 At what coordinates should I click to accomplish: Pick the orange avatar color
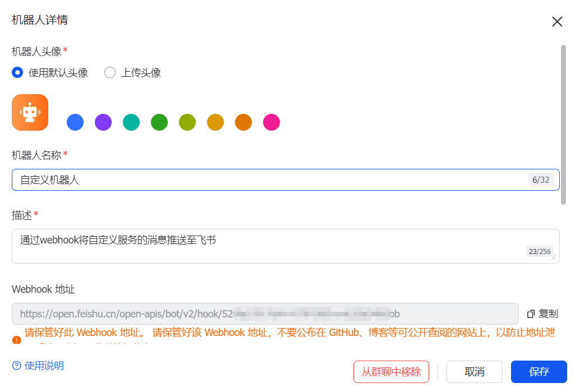(243, 122)
